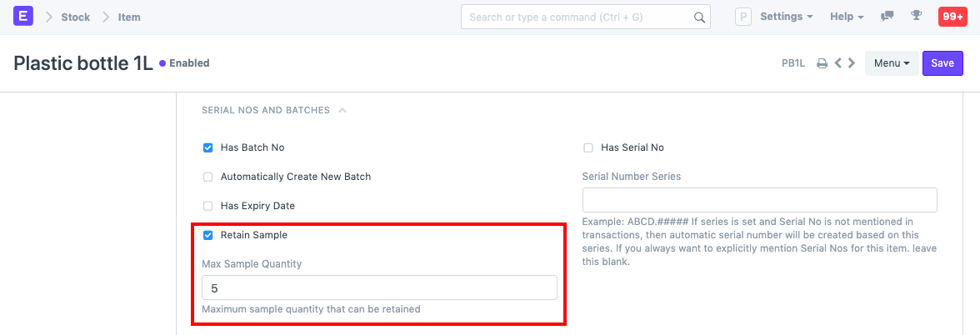Viewport: 980px width, 335px height.
Task: Open the Settings dropdown
Action: [x=787, y=17]
